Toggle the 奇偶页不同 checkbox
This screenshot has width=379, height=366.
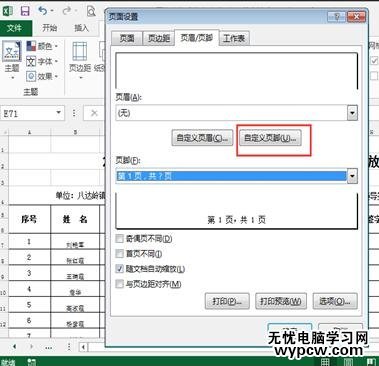point(119,239)
